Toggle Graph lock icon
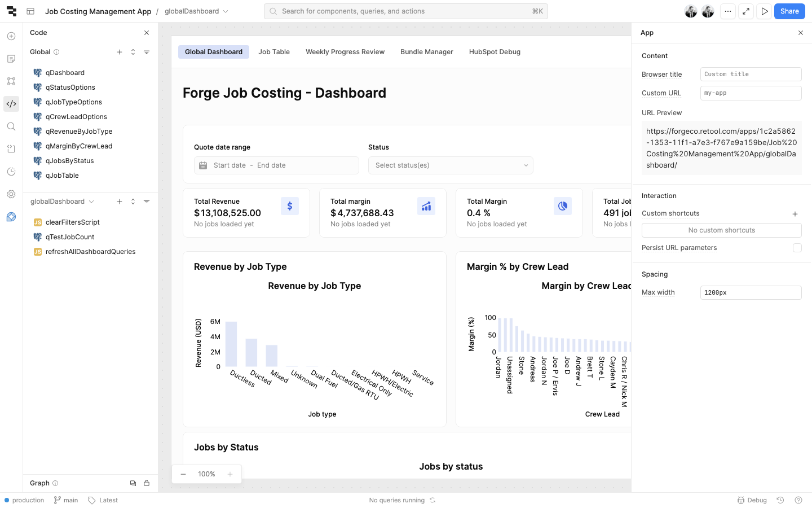This screenshot has width=812, height=508. click(x=147, y=483)
